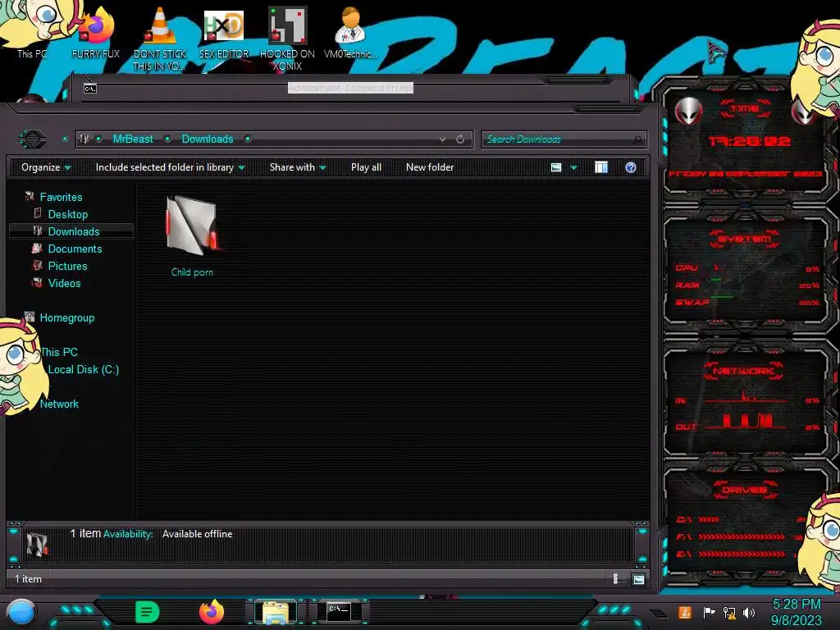Viewport: 840px width, 630px height.
Task: Click the Command Prompt window title bar icon
Action: point(90,89)
